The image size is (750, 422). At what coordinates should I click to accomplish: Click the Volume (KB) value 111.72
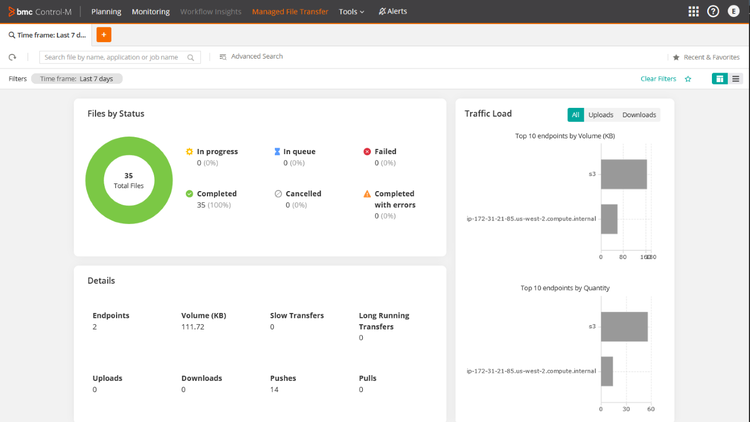193,327
